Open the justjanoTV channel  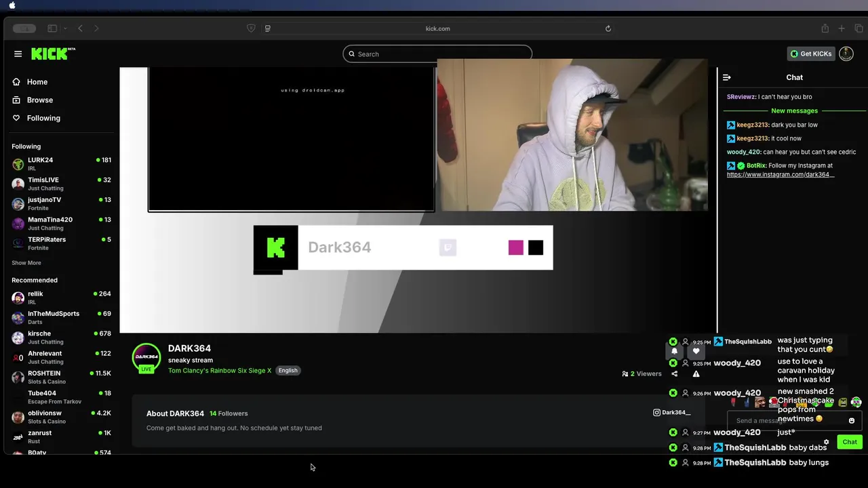point(61,203)
